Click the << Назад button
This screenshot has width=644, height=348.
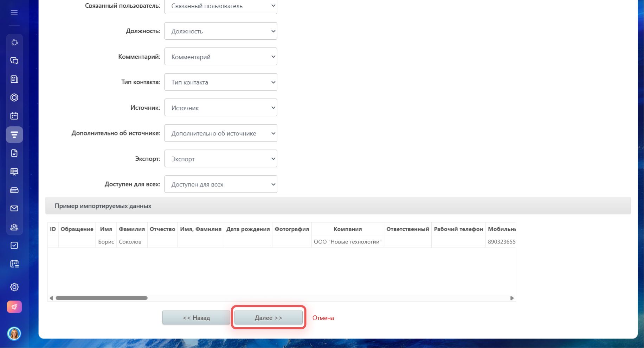(x=196, y=318)
